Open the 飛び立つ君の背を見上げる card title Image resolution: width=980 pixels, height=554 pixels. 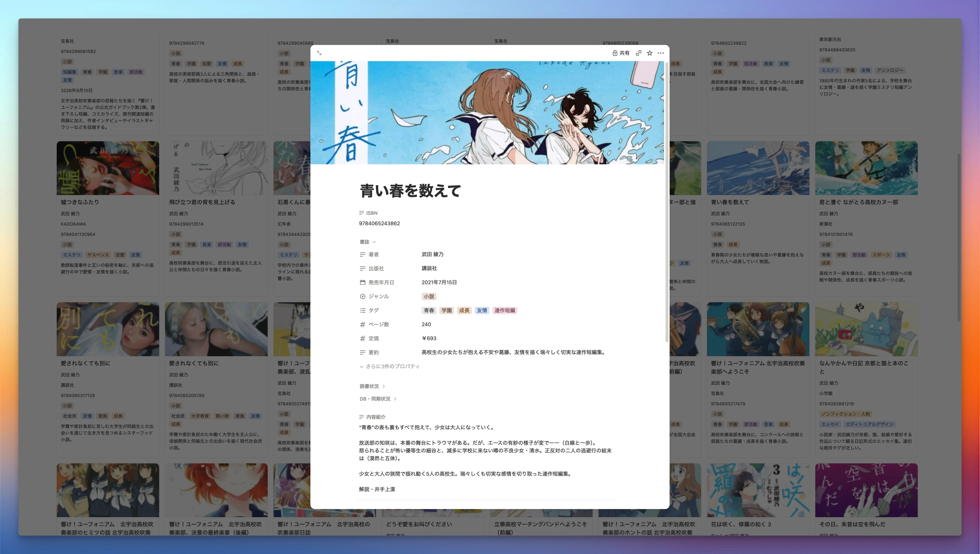point(202,202)
